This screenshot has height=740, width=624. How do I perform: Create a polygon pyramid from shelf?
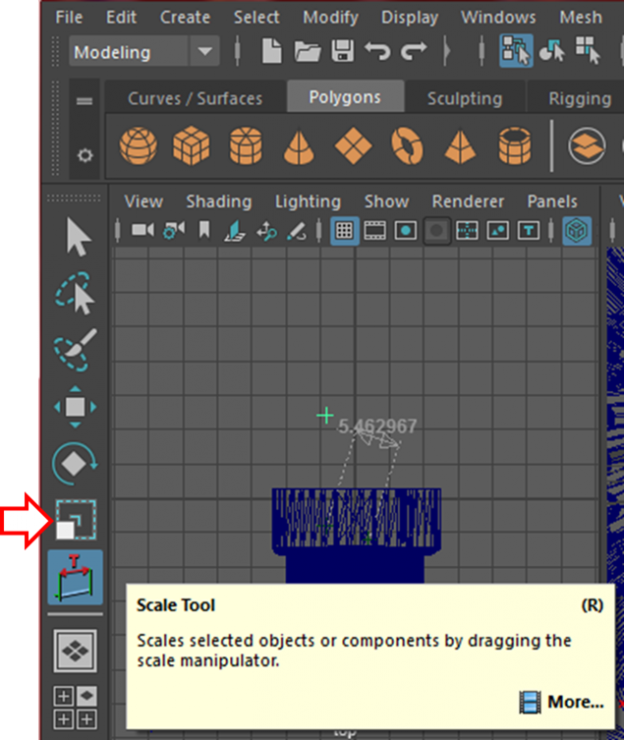pos(460,147)
